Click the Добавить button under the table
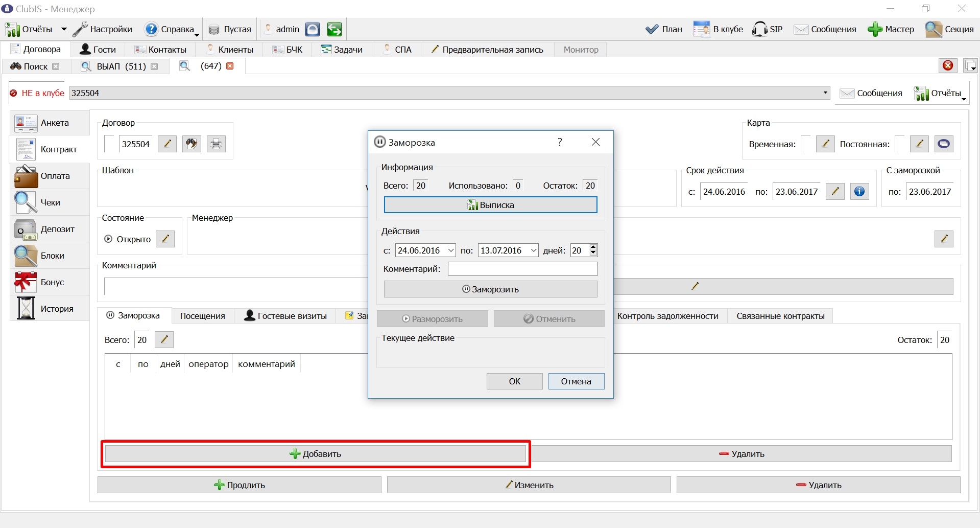Viewport: 980px width, 528px height. click(316, 454)
